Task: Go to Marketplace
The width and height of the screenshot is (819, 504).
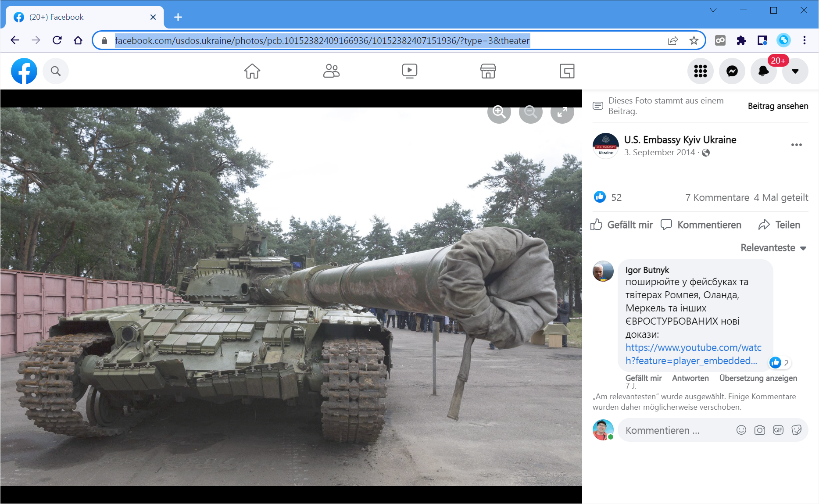Action: pyautogui.click(x=488, y=71)
